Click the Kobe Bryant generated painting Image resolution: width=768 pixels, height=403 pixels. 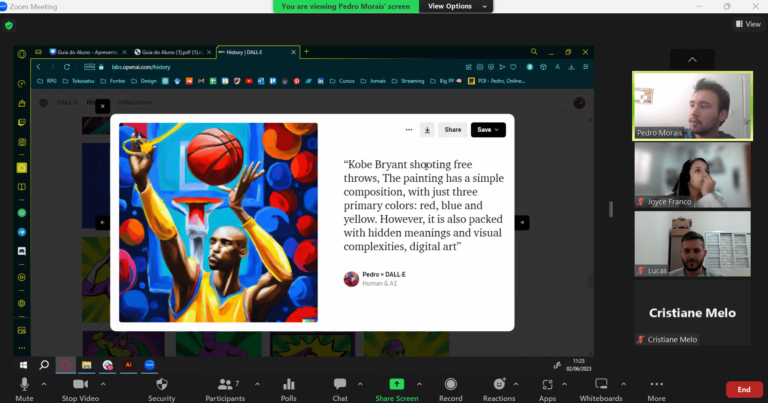pos(218,222)
